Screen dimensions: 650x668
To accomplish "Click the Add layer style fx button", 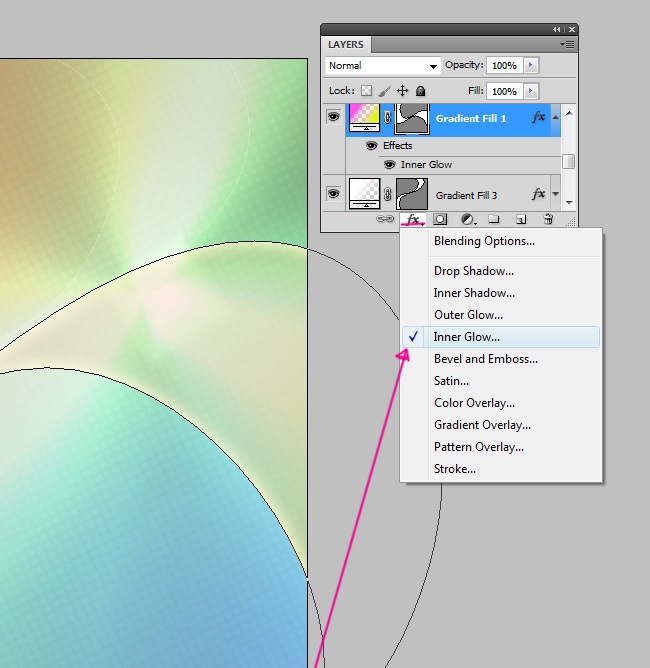I will [x=412, y=219].
